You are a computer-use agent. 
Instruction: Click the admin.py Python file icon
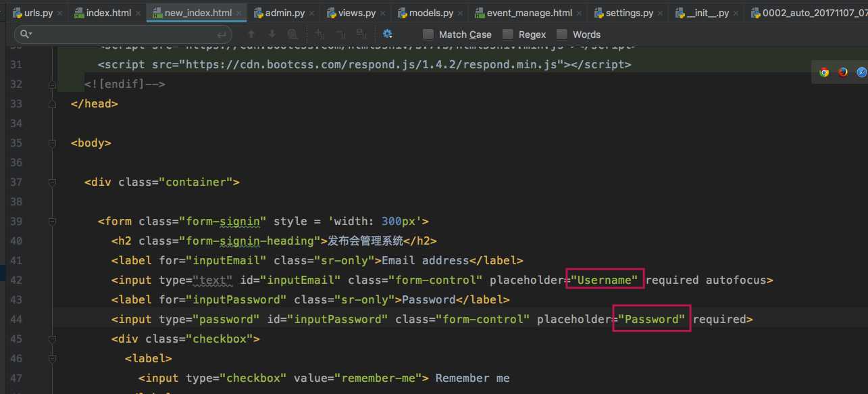258,13
